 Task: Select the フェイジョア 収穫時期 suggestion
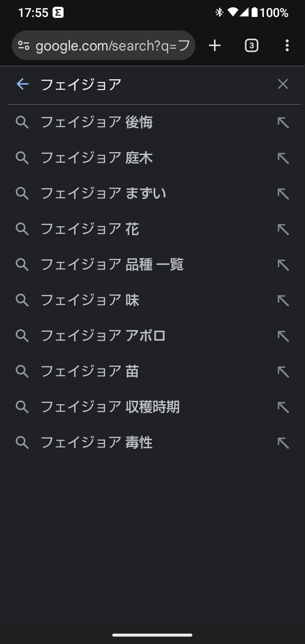tap(110, 407)
